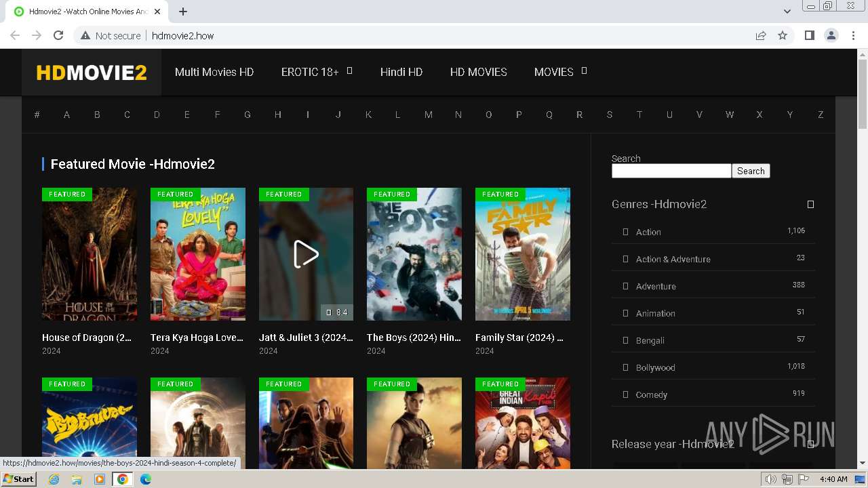868x488 pixels.
Task: Open media player taskbar icon
Action: [100, 479]
